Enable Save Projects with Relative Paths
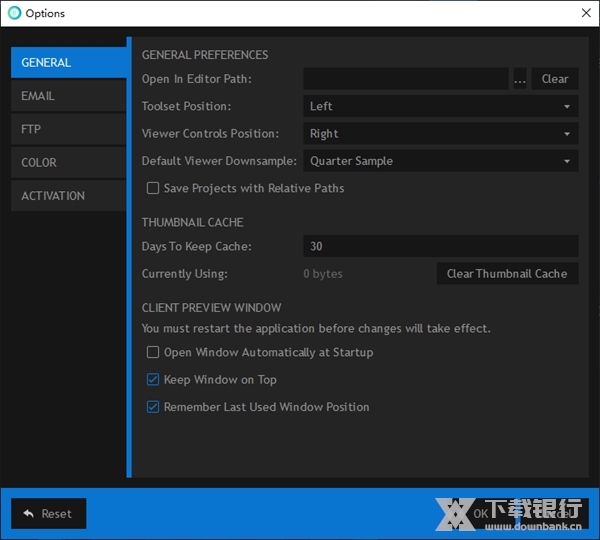This screenshot has height=540, width=600. (x=153, y=188)
